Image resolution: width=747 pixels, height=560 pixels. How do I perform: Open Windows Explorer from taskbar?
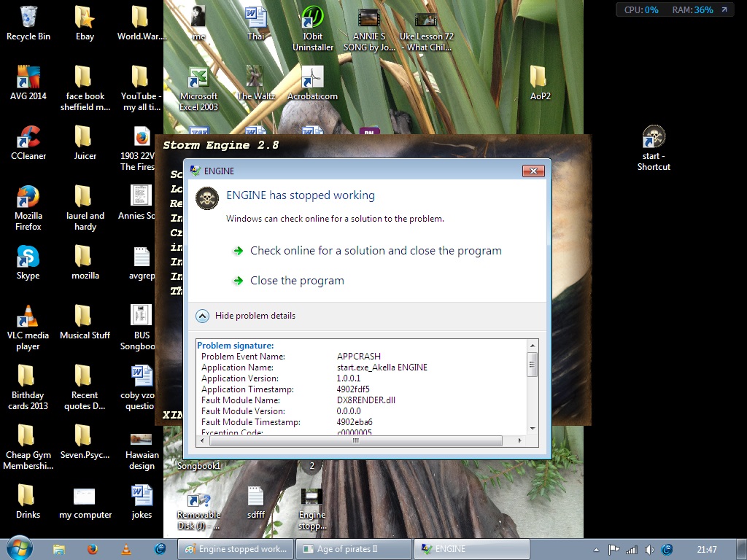tap(58, 550)
